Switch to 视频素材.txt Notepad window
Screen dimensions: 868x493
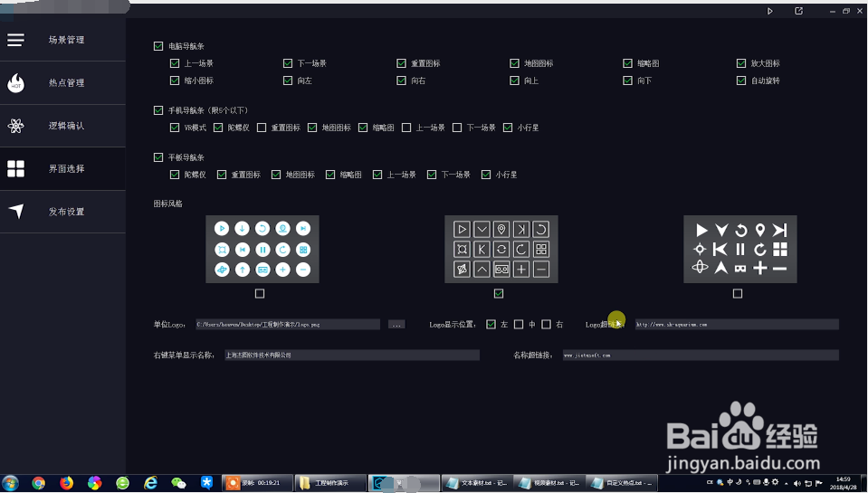pyautogui.click(x=549, y=483)
